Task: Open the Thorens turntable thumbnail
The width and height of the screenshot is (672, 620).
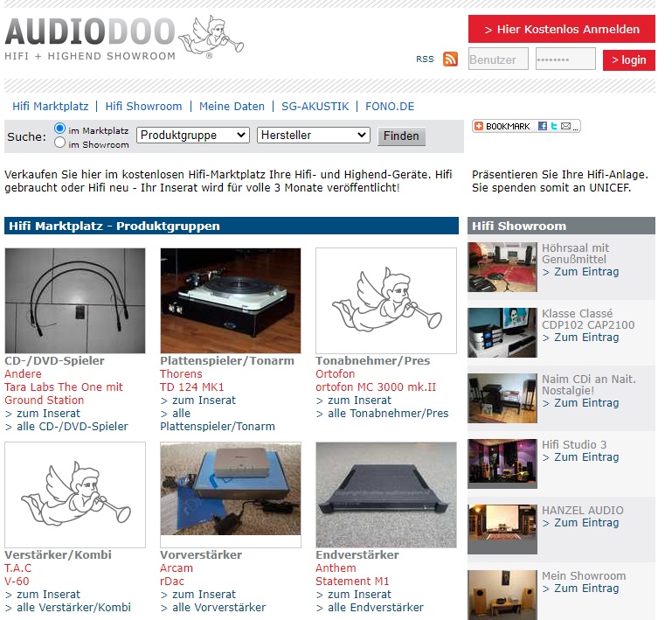Action: click(x=231, y=301)
